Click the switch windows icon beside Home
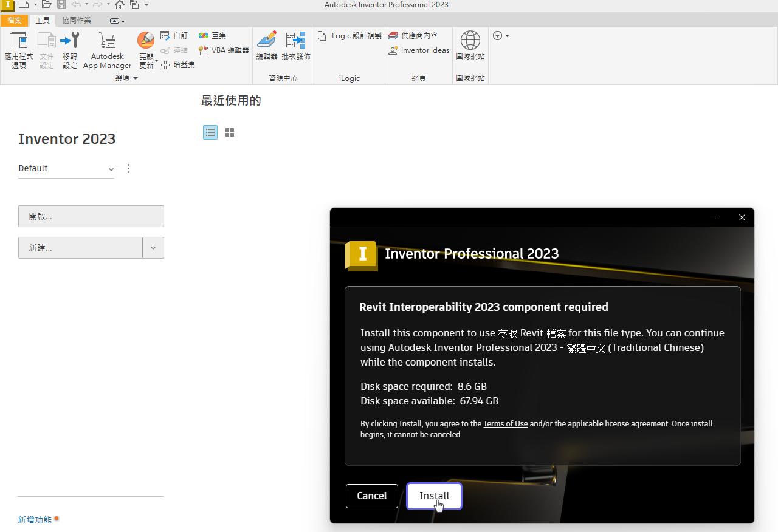The width and height of the screenshot is (778, 532). [134, 5]
